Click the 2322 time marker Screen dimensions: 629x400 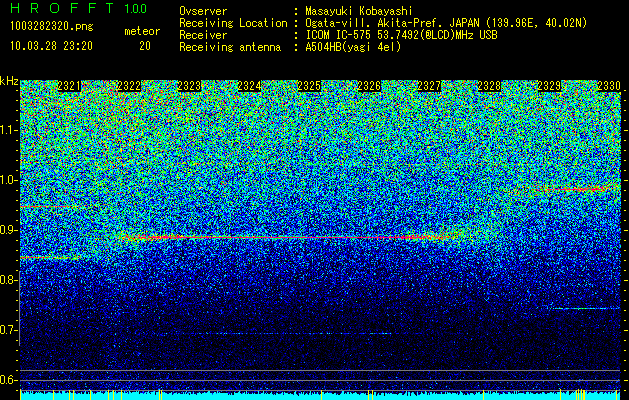pos(129,86)
